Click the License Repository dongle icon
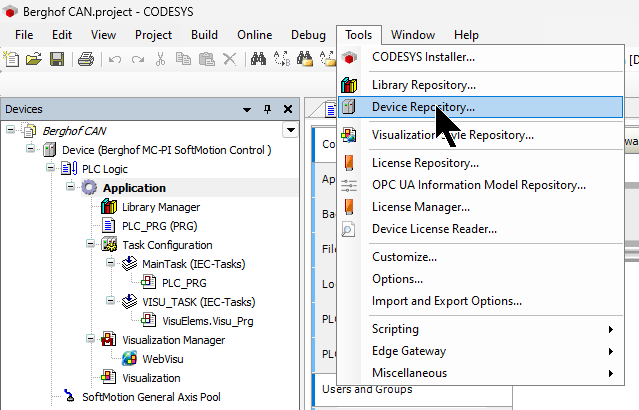 pyautogui.click(x=349, y=163)
